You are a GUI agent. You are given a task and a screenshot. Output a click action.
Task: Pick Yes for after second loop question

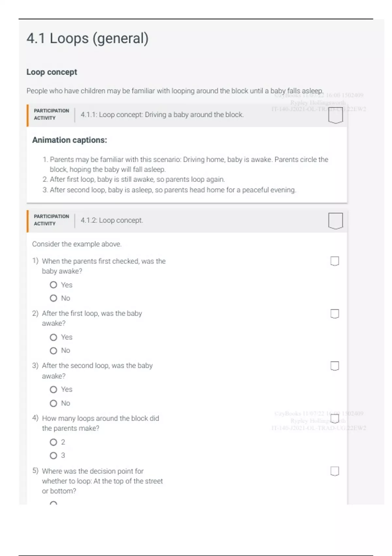54,390
